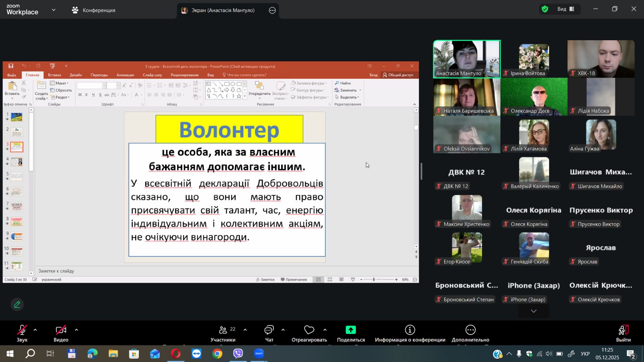Viewport: 644px width, 362px height.
Task: Open Google Chrome from the taskbar
Action: [217, 354]
